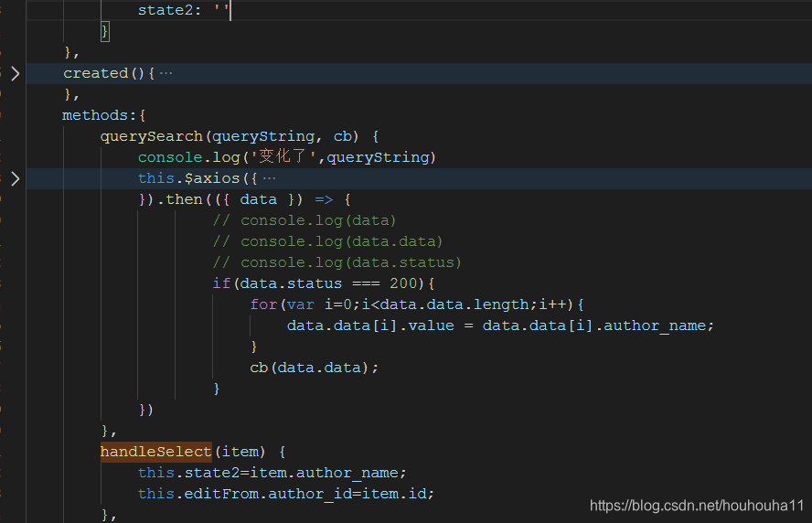Click the ellipsis after this.$axios({
Viewport: 812px width, 523px height.
pyautogui.click(x=269, y=178)
